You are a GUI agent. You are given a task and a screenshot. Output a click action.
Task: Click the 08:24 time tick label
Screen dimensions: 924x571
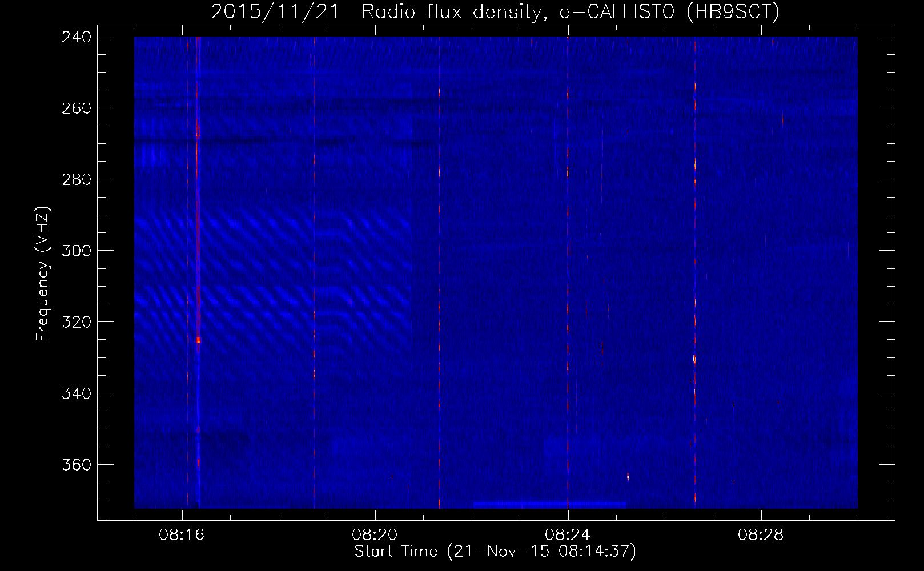click(568, 536)
